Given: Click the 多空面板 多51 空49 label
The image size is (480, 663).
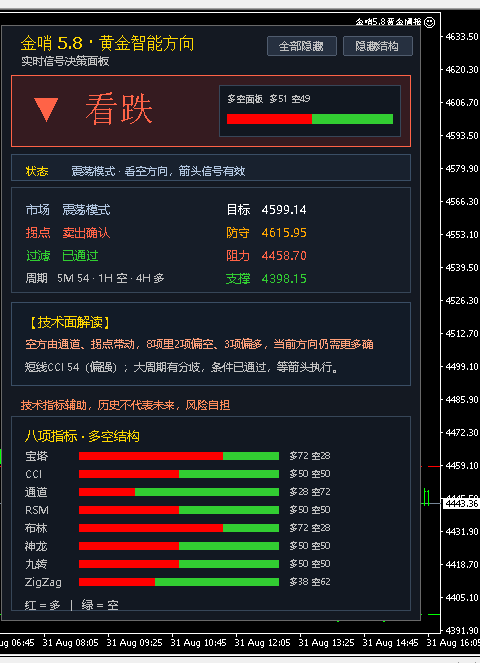Looking at the screenshot, I should click(x=269, y=99).
